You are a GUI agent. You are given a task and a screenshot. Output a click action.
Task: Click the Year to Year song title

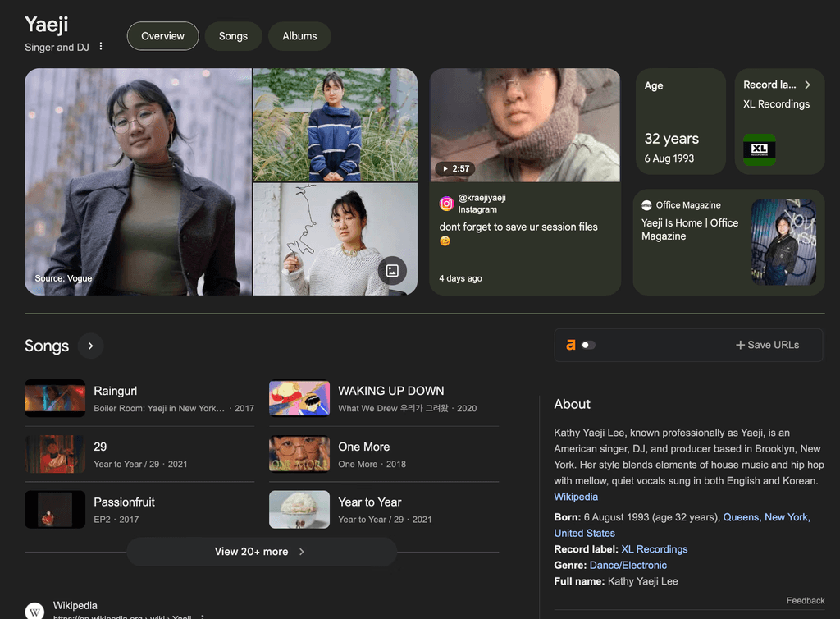tap(370, 502)
